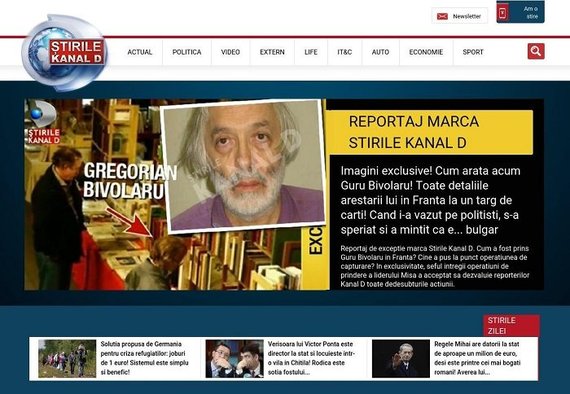The image size is (570, 394).
Task: Click the phone icon in Am o stire
Action: [x=502, y=13]
